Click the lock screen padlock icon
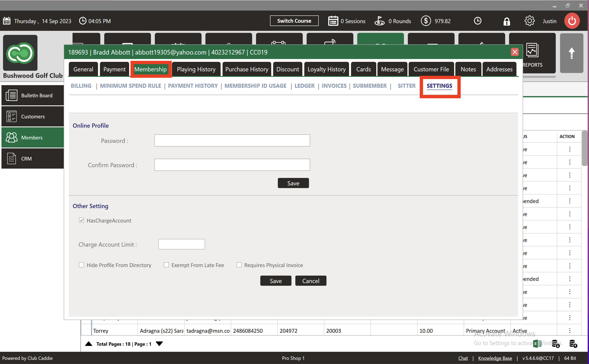589x364 pixels. point(506,21)
